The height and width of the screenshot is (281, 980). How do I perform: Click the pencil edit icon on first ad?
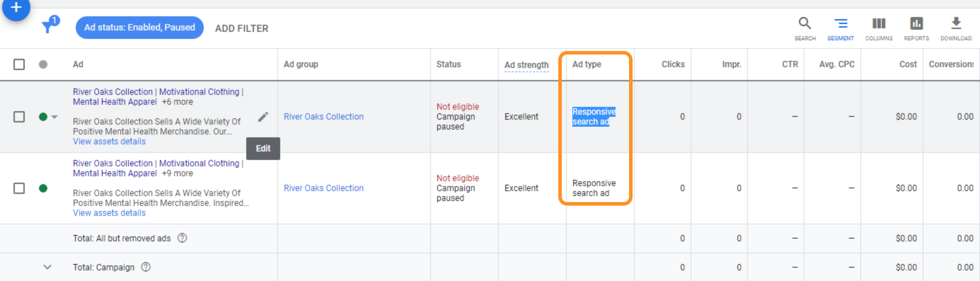click(263, 117)
